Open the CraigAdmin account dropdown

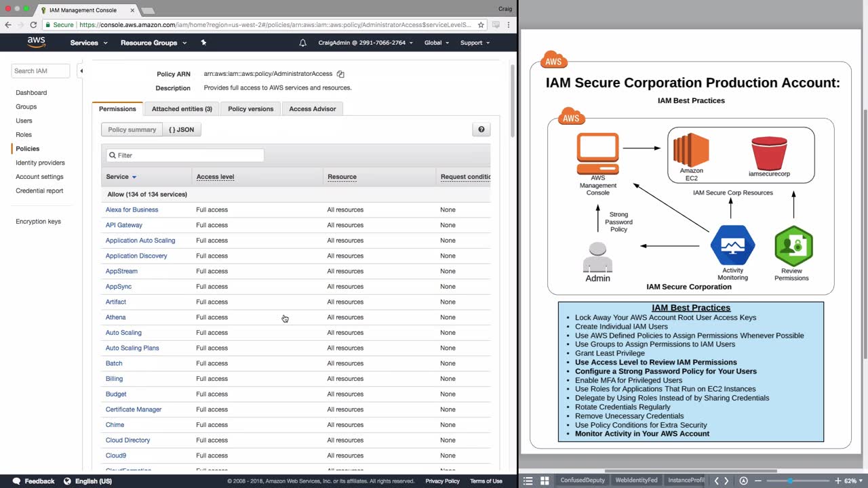tap(366, 43)
